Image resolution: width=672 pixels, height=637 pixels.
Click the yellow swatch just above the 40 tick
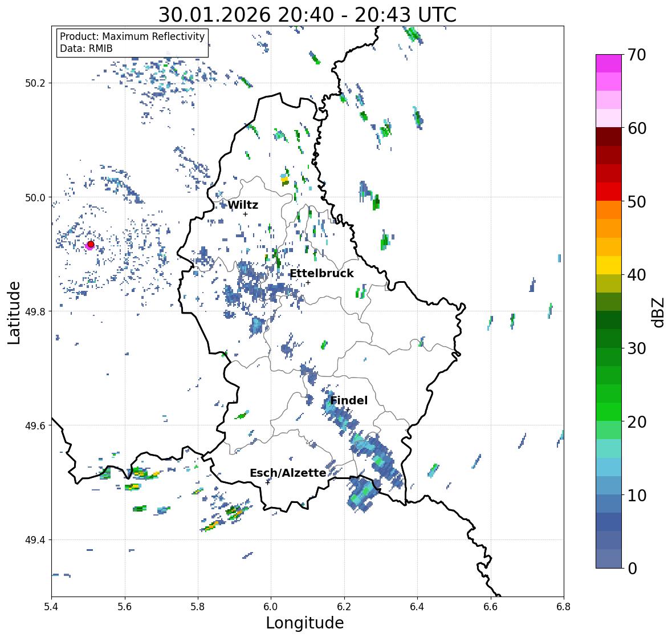[609, 265]
